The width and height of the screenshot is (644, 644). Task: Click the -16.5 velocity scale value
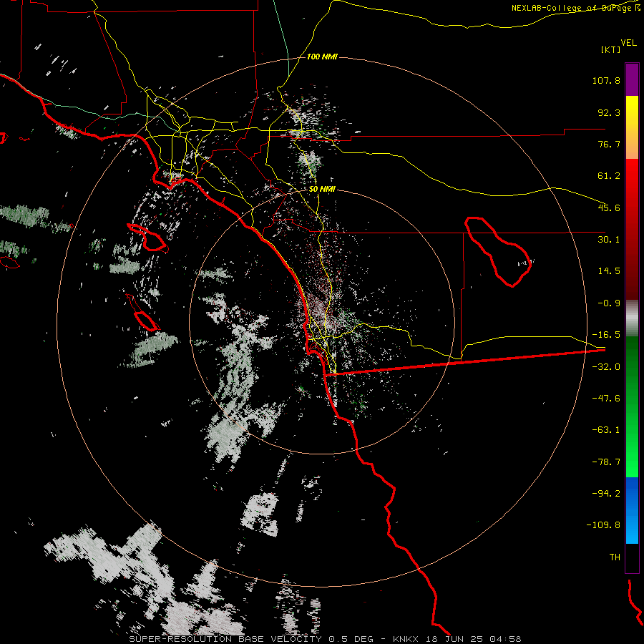pyautogui.click(x=606, y=335)
